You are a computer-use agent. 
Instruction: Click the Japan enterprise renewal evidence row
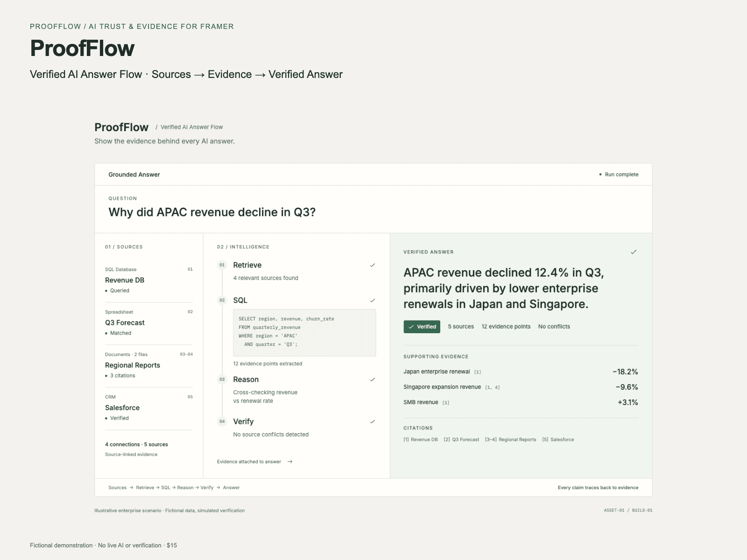coord(521,372)
